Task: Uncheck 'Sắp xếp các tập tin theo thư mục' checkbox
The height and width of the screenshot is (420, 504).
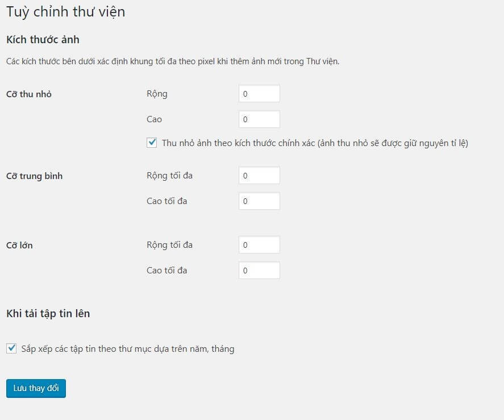Action: pyautogui.click(x=11, y=348)
